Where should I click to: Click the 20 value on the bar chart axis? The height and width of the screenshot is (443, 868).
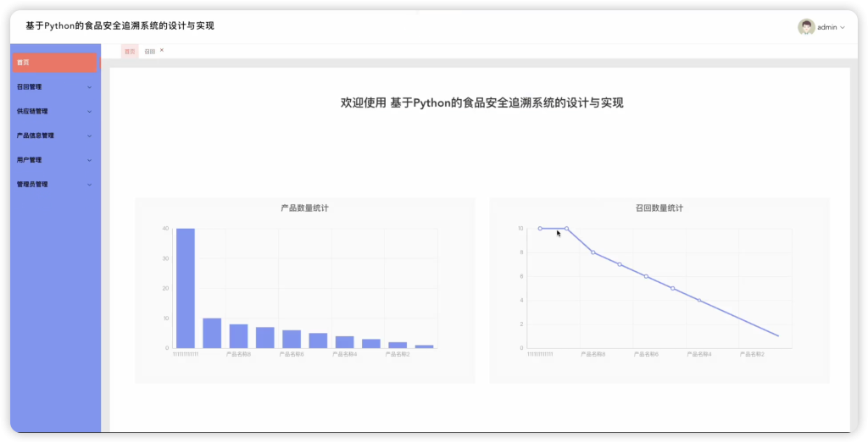pos(165,288)
